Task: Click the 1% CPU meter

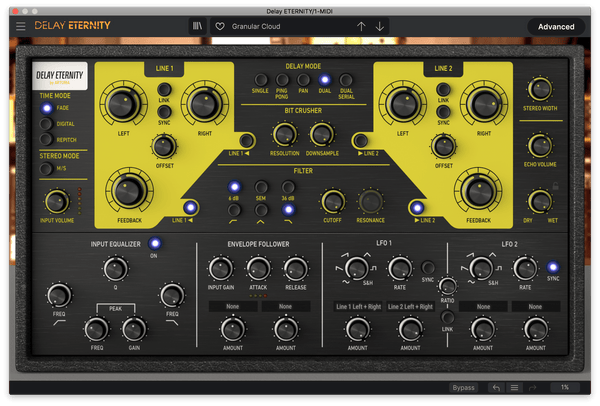Action: click(x=565, y=387)
